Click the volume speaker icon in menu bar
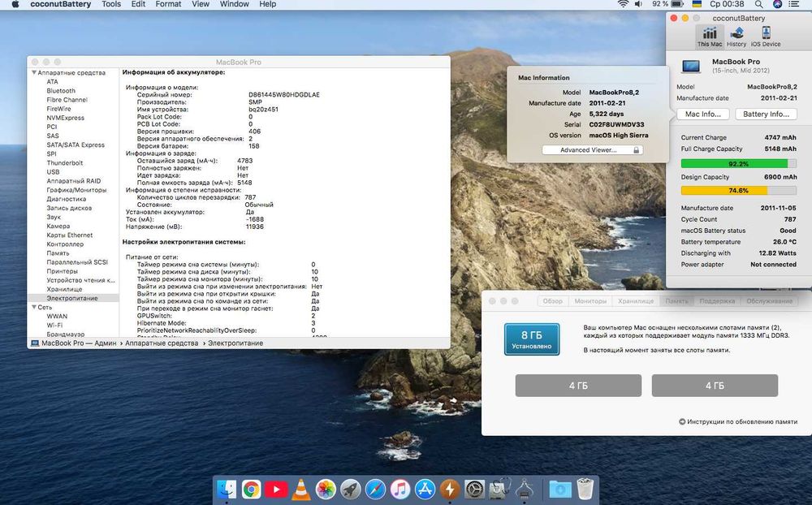 pyautogui.click(x=638, y=4)
